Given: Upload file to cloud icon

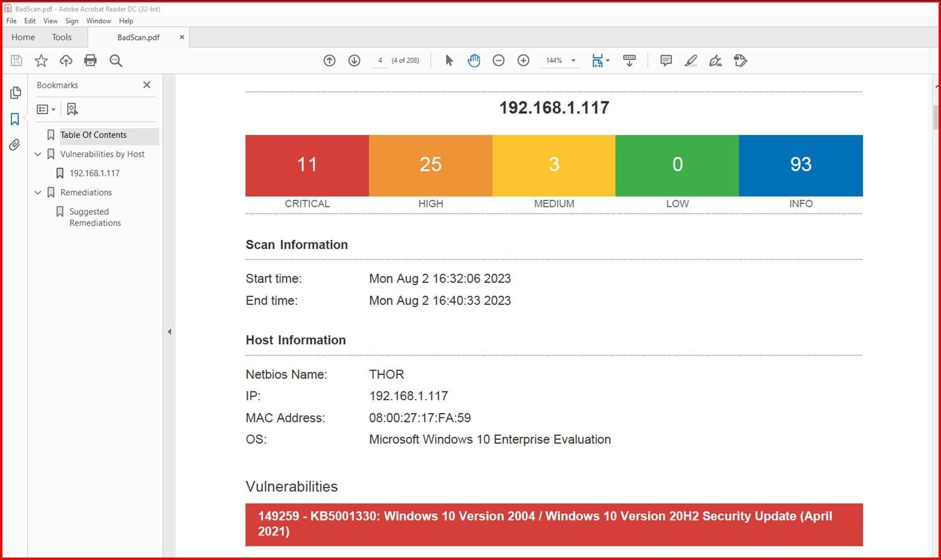Looking at the screenshot, I should point(66,61).
